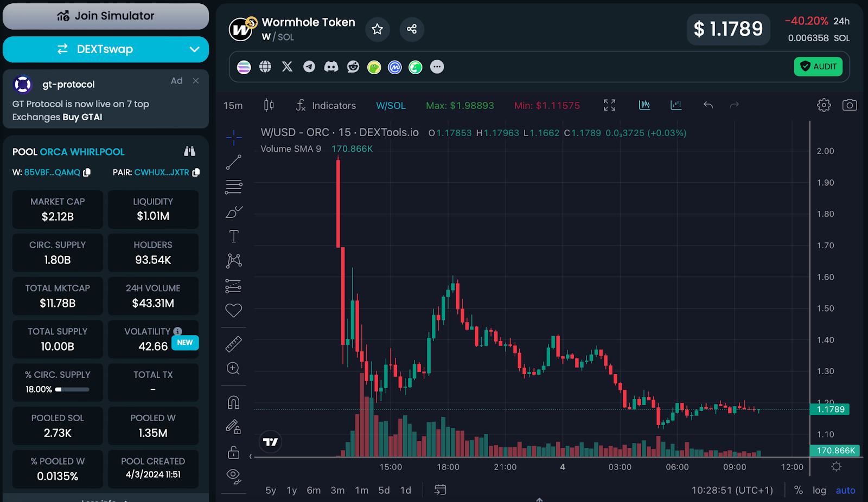Toggle log scale on price axis
The width and height of the screenshot is (868, 502).
tap(819, 490)
